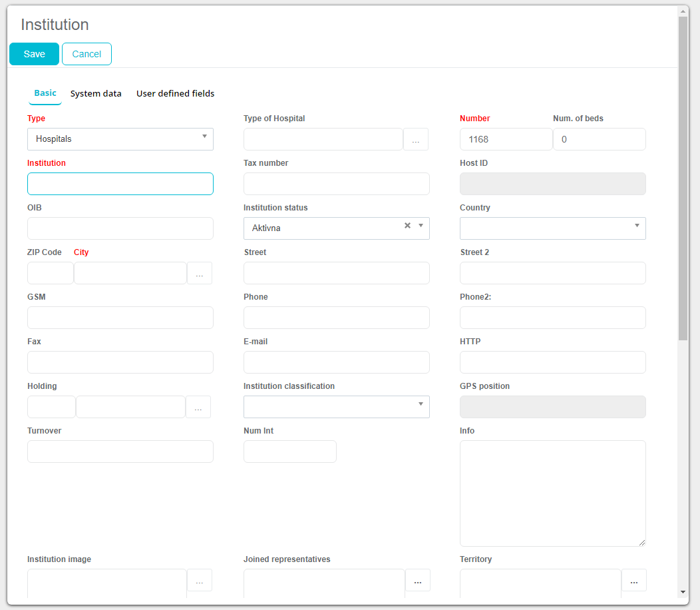This screenshot has height=610, width=700.
Task: Open User defined fields tab
Action: [175, 94]
